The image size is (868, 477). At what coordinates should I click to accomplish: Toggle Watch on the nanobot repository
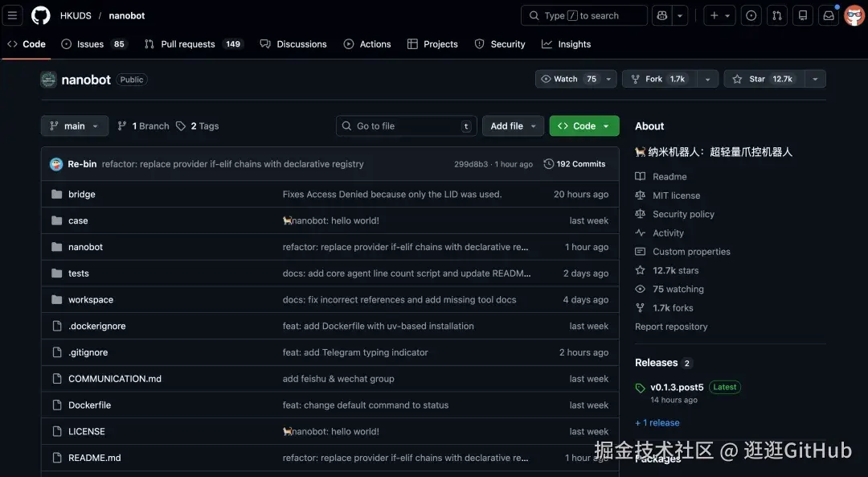(568, 79)
